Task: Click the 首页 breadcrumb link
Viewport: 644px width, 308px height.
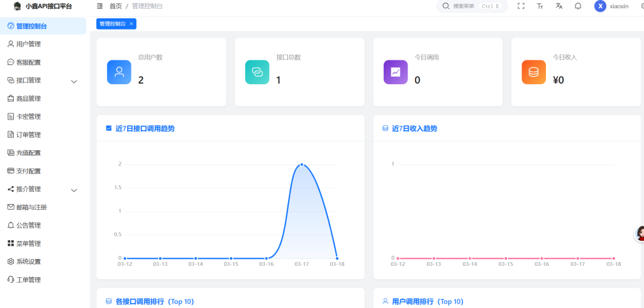Action: point(116,6)
